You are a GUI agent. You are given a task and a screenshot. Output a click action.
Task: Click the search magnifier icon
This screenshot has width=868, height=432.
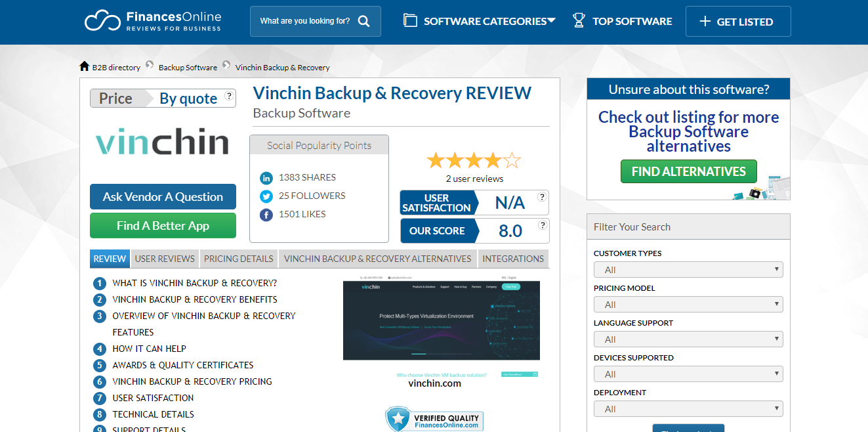tap(364, 21)
